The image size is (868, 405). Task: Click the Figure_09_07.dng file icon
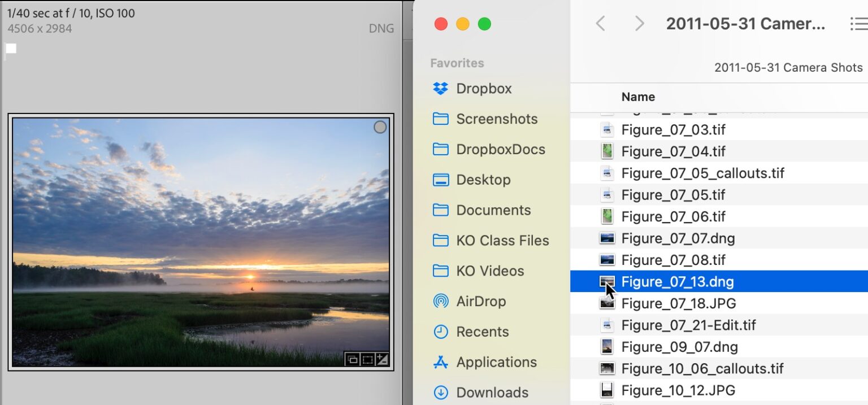coord(607,347)
